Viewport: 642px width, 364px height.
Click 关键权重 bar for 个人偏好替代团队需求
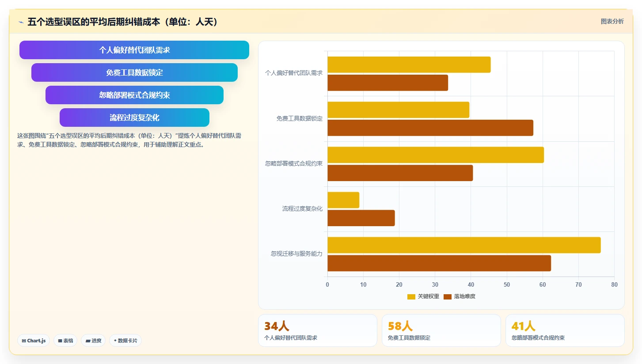(409, 64)
